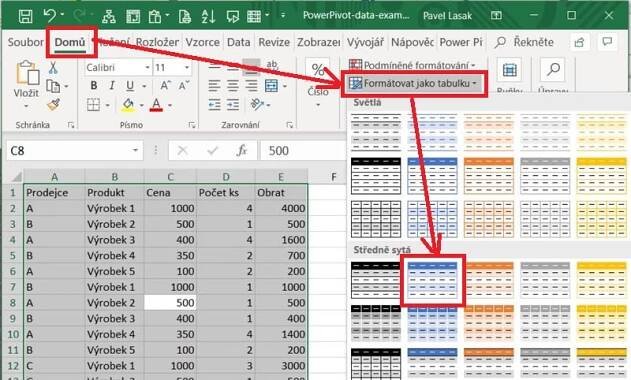The width and height of the screenshot is (631, 380).
Task: Toggle Underline formatting button
Action: (130, 85)
